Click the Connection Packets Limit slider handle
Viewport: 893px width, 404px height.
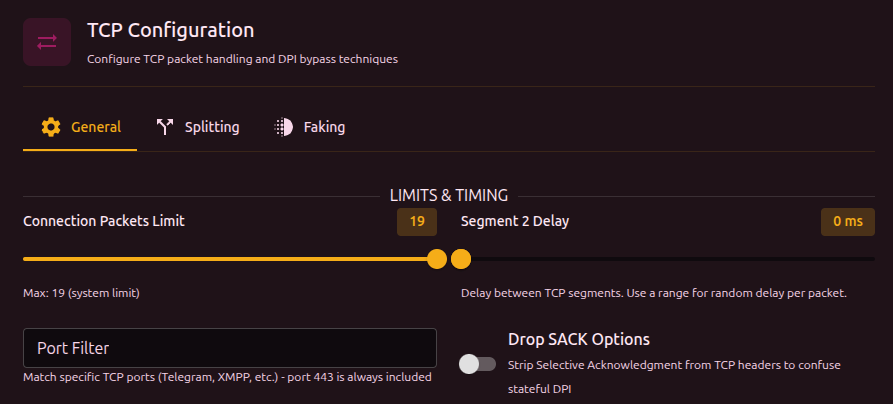(437, 259)
